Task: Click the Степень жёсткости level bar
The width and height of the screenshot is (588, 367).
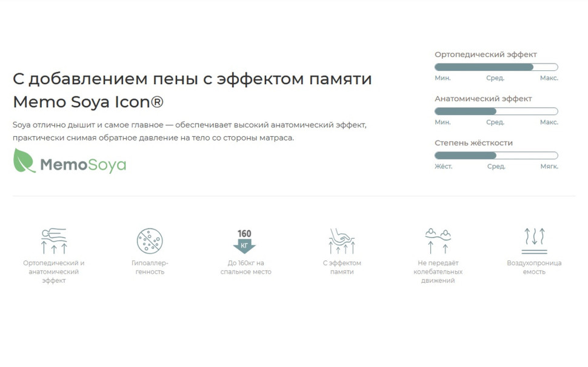Action: 496,156
